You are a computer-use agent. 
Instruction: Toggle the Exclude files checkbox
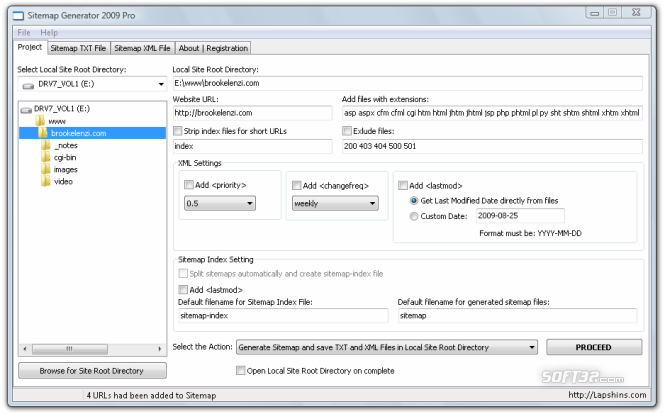click(347, 131)
